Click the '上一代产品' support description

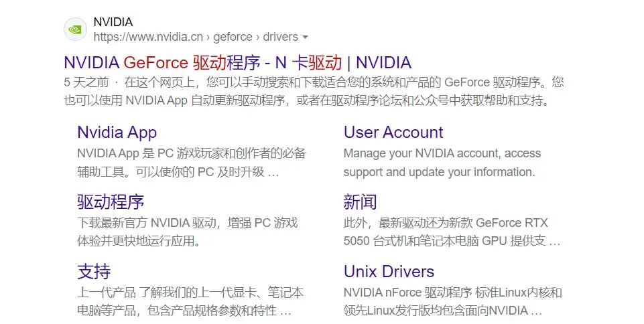[190, 301]
